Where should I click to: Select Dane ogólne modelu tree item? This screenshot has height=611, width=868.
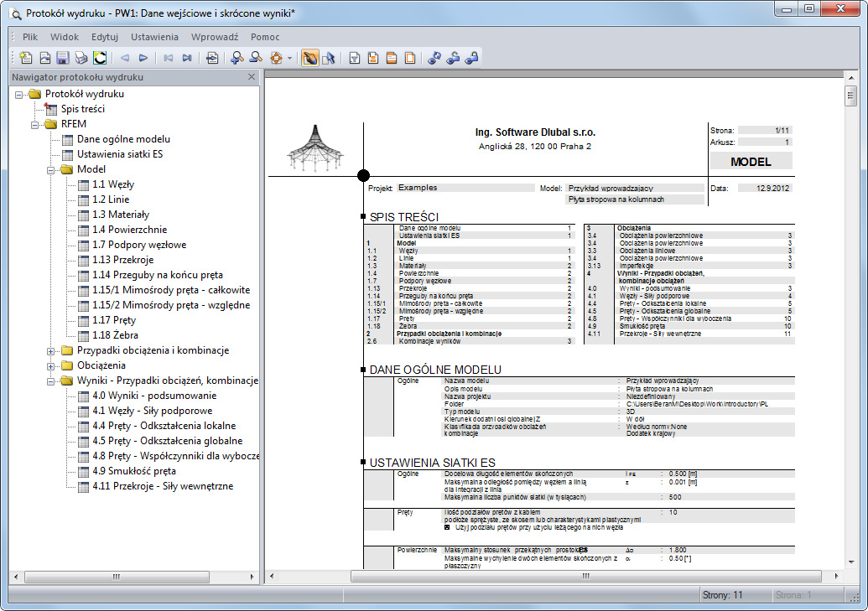(123, 139)
